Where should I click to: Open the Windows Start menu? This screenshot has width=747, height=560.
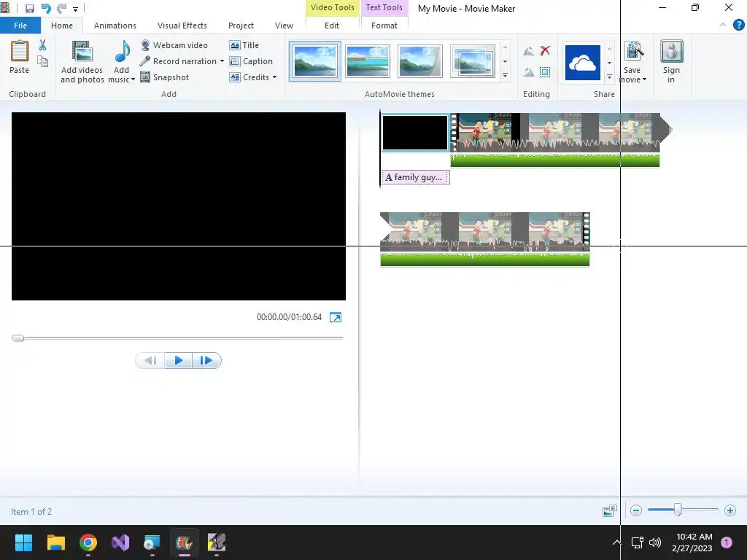click(23, 542)
